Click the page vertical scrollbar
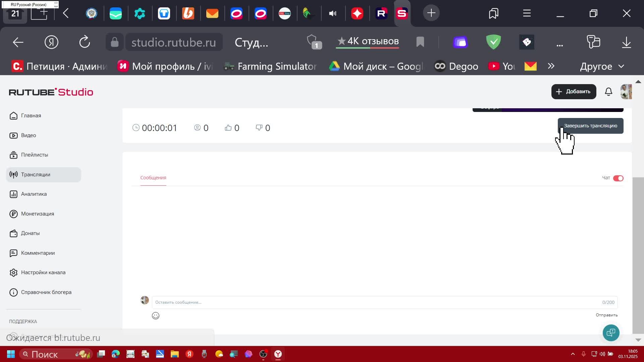 click(x=638, y=255)
